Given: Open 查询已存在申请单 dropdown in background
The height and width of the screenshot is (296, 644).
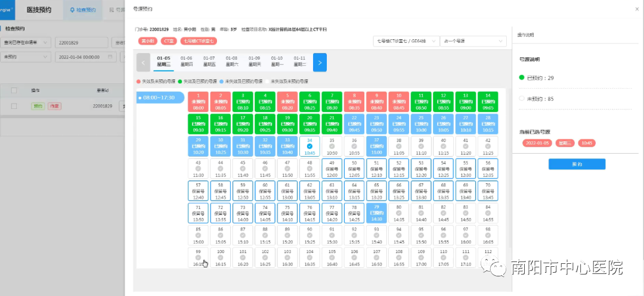Looking at the screenshot, I should pos(26,43).
